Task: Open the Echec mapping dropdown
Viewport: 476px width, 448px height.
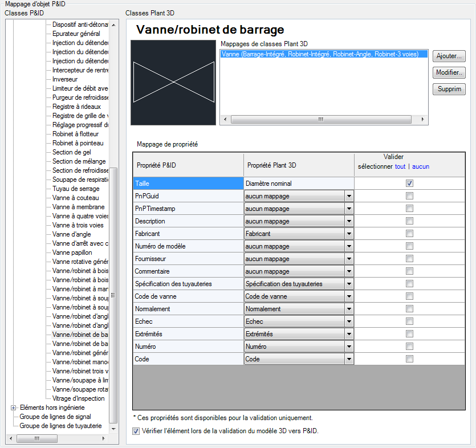Action: [349, 321]
